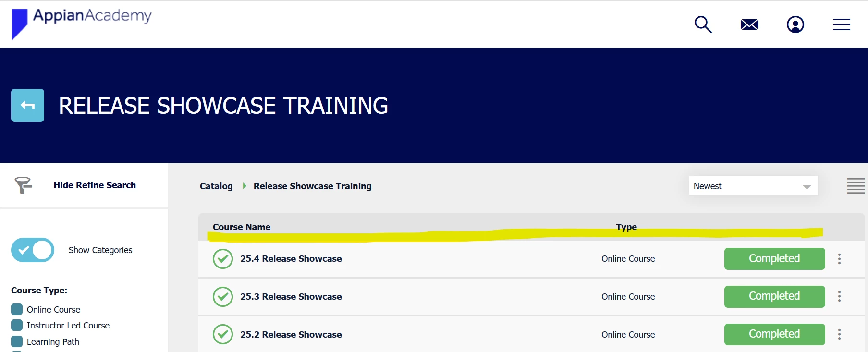
Task: Click the 25.3 Release Showcase checkmark icon
Action: click(x=223, y=297)
